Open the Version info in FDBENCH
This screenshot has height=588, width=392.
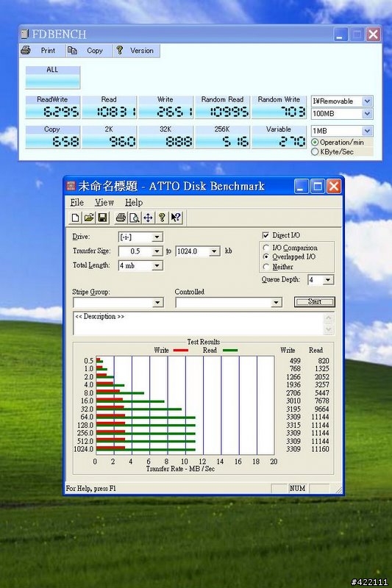click(x=136, y=50)
